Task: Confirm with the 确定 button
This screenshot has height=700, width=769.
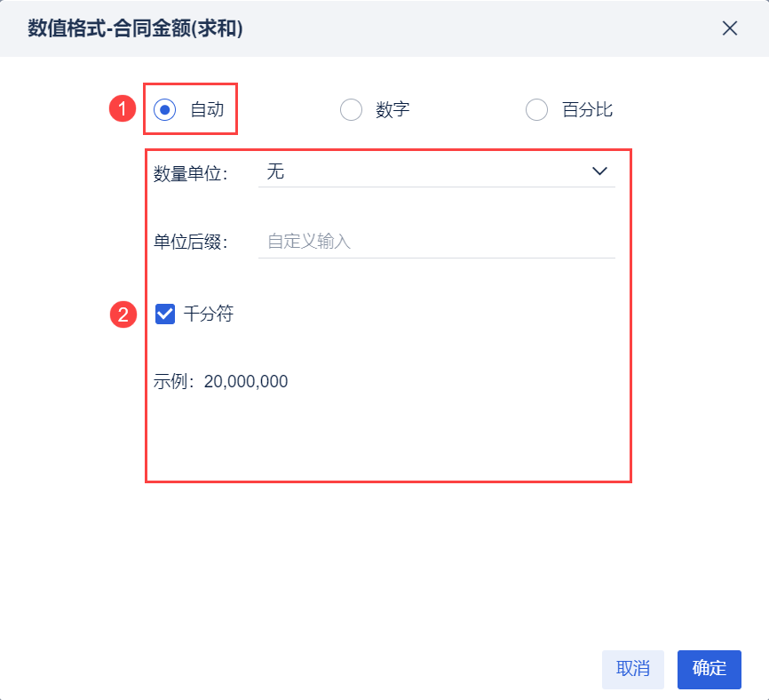Action: 709,669
